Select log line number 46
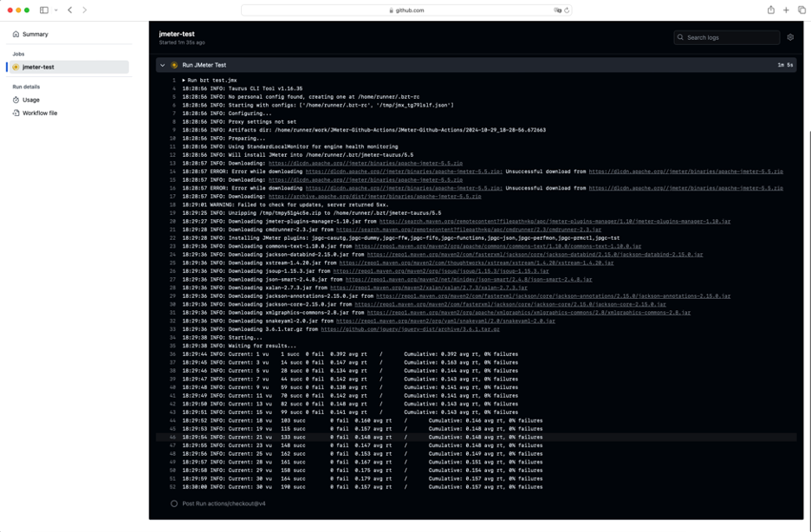 point(172,437)
